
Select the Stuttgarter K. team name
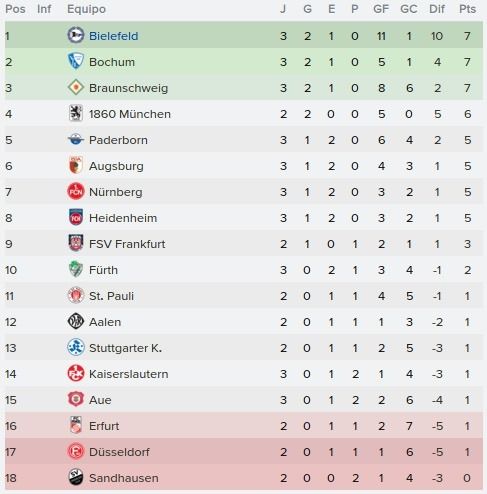coord(125,348)
